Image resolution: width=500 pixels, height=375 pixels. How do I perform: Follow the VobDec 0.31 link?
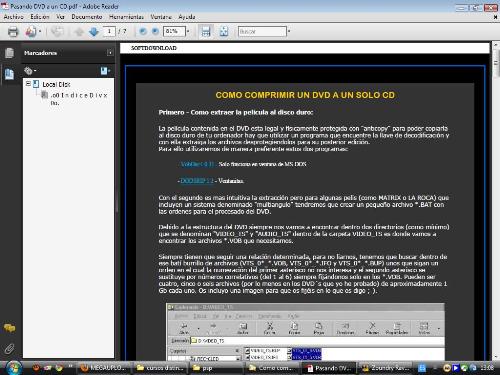pyautogui.click(x=198, y=164)
